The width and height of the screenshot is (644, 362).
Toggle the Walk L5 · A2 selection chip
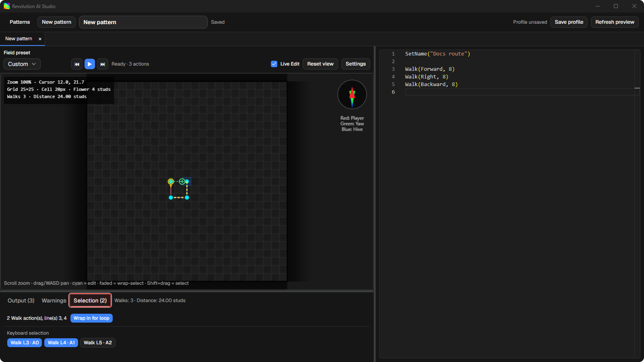pyautogui.click(x=98, y=343)
